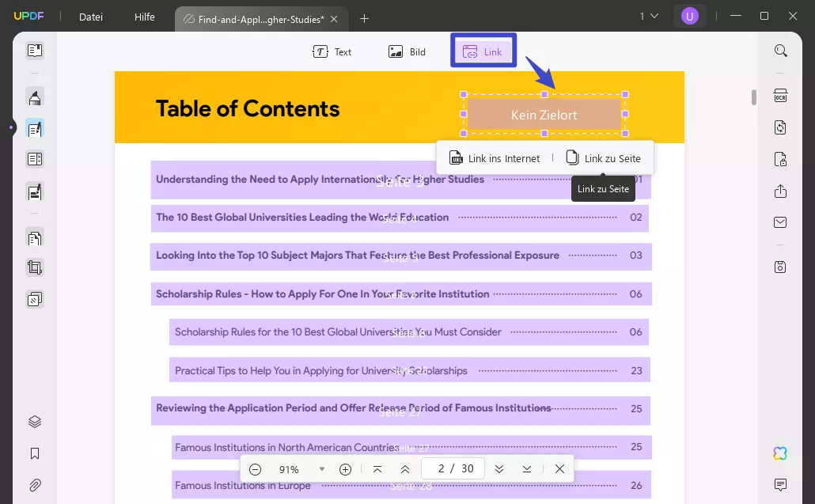815x504 pixels.
Task: Open the attachments paperclip icon
Action: click(35, 485)
